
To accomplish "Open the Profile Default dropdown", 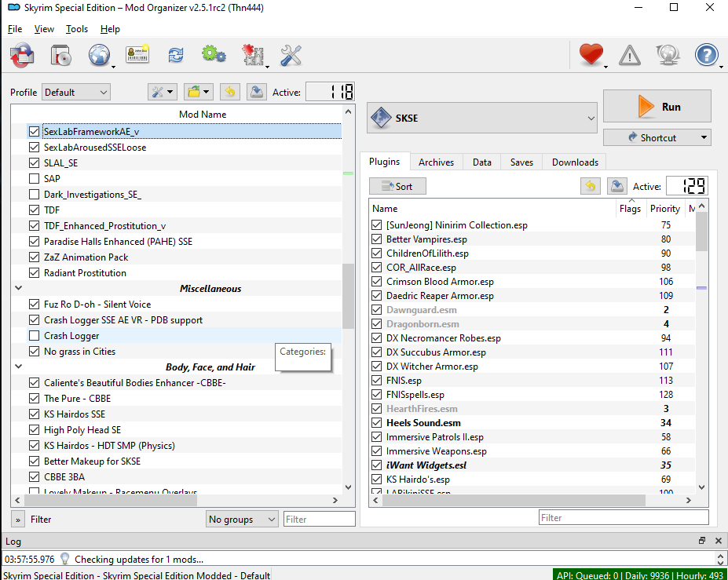I will point(75,93).
